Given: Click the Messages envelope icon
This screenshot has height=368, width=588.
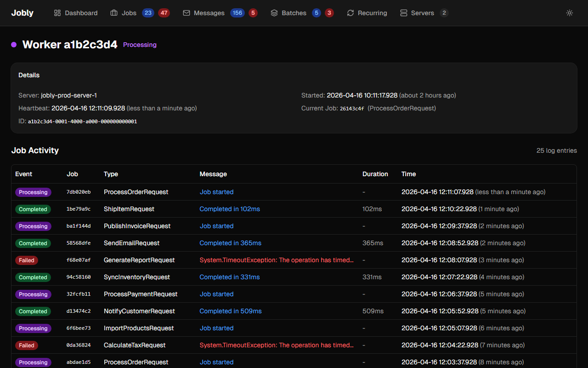Looking at the screenshot, I should click(187, 13).
